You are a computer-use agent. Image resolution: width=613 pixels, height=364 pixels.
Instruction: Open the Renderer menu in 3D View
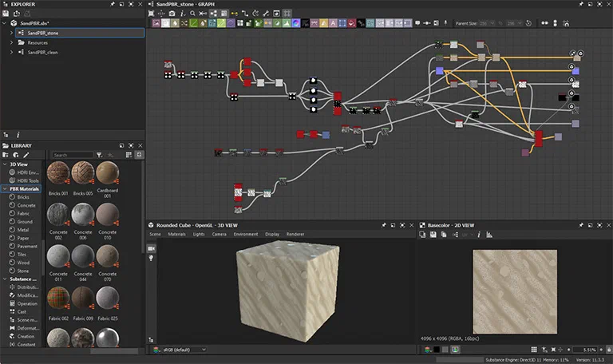[x=295, y=234]
